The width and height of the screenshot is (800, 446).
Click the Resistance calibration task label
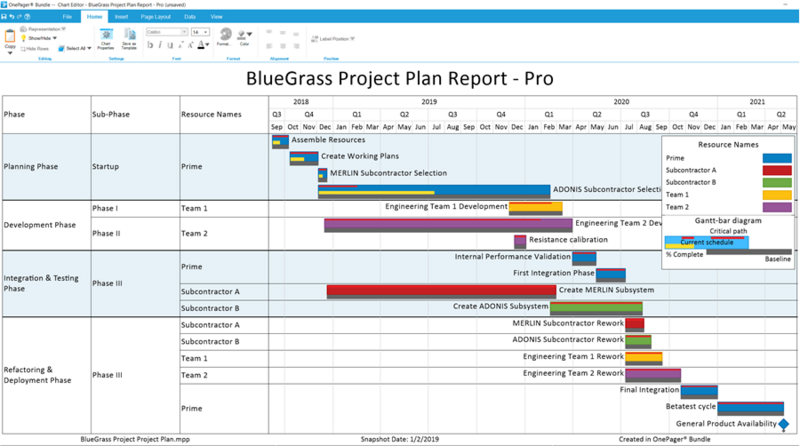tap(568, 239)
